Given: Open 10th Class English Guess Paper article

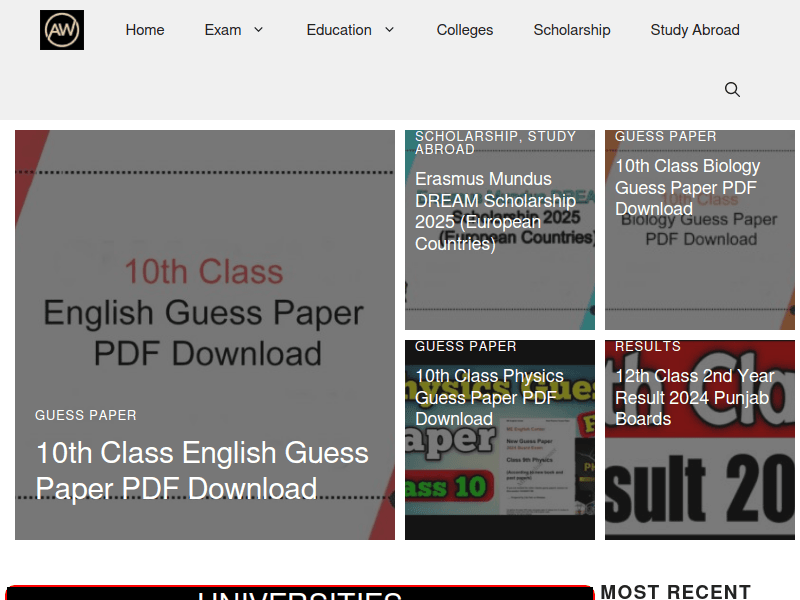Looking at the screenshot, I should pos(202,471).
